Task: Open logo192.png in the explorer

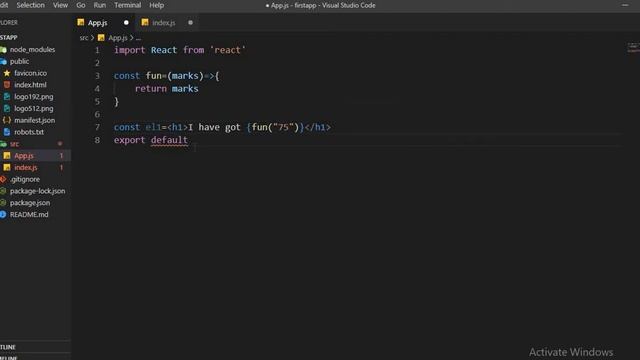Action: [x=33, y=97]
